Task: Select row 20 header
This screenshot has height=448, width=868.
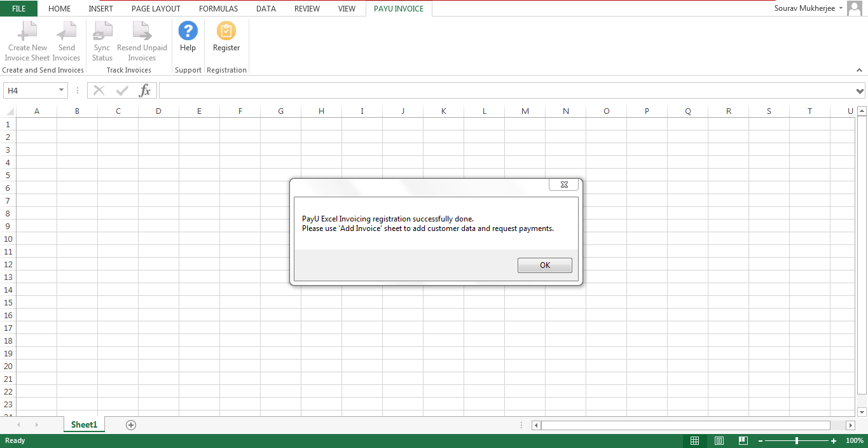Action: pyautogui.click(x=8, y=366)
